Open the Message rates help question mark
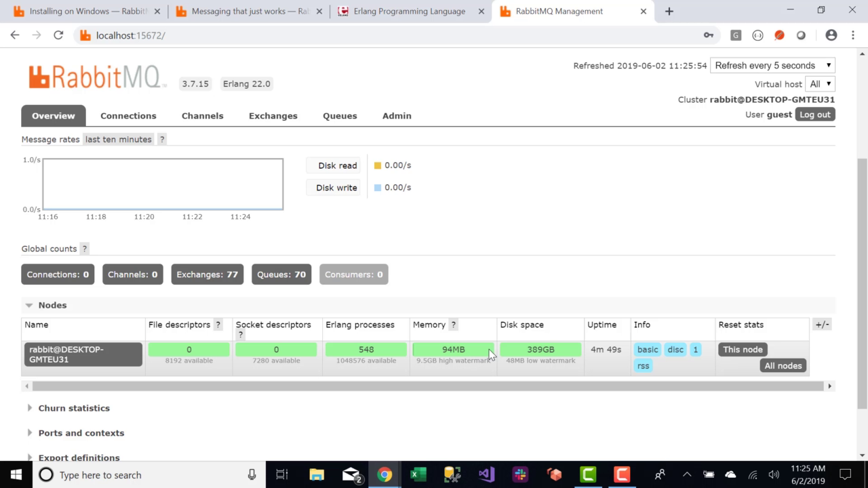This screenshot has width=868, height=488. 161,139
